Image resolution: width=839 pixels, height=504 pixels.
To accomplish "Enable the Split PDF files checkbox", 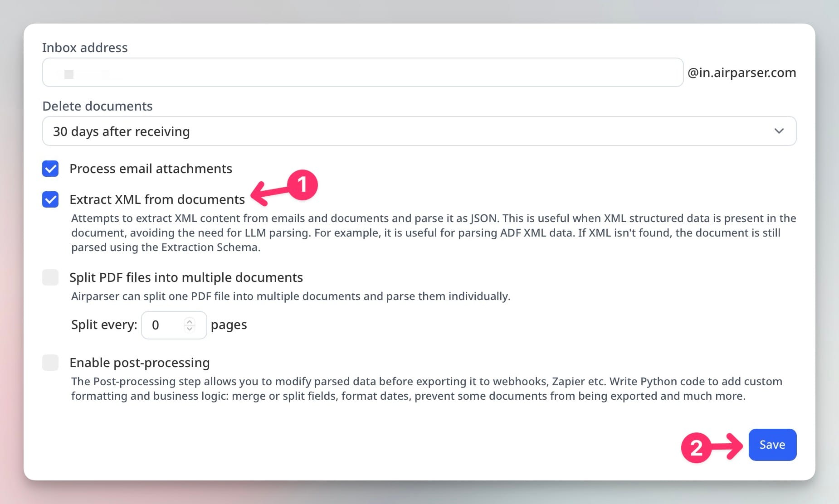I will pos(50,277).
